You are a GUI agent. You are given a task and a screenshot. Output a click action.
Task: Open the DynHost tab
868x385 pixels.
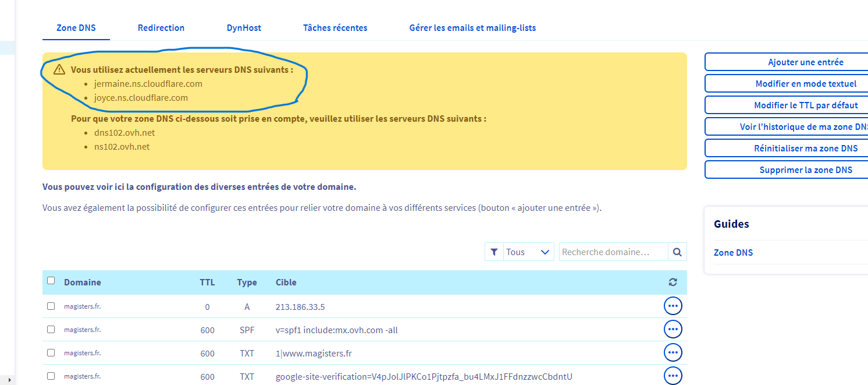244,28
